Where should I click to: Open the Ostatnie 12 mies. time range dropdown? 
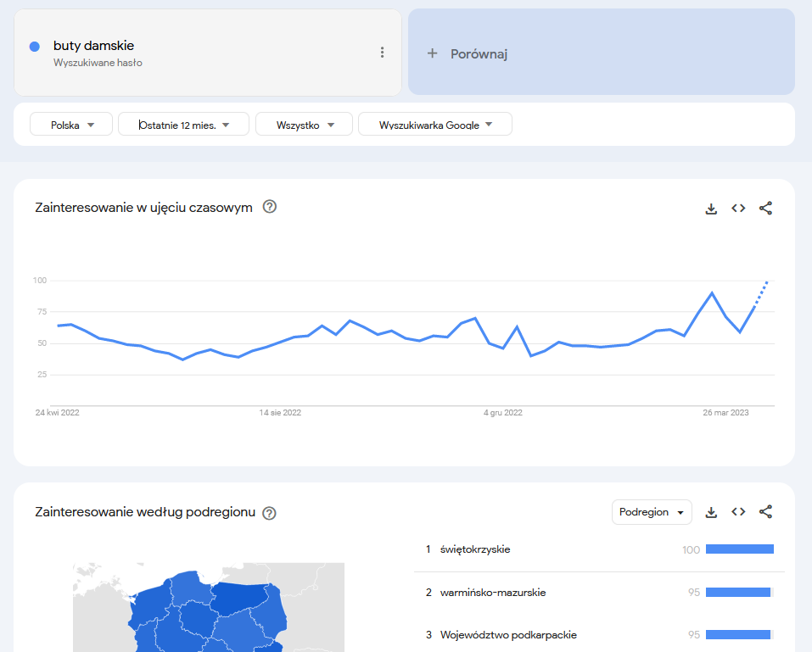(182, 123)
